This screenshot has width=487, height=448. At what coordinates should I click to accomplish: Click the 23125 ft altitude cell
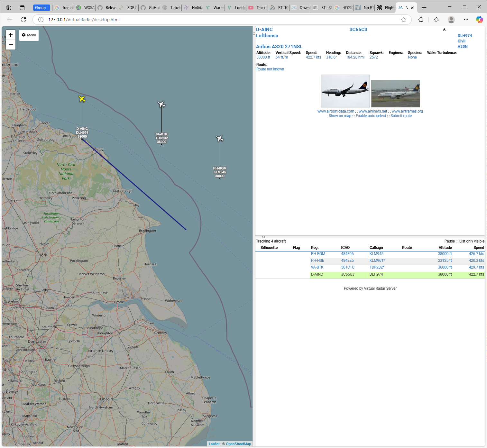point(445,261)
